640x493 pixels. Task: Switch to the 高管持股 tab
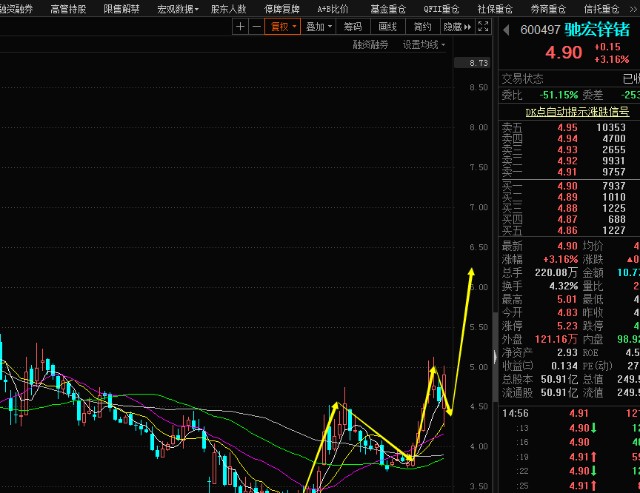[68, 8]
